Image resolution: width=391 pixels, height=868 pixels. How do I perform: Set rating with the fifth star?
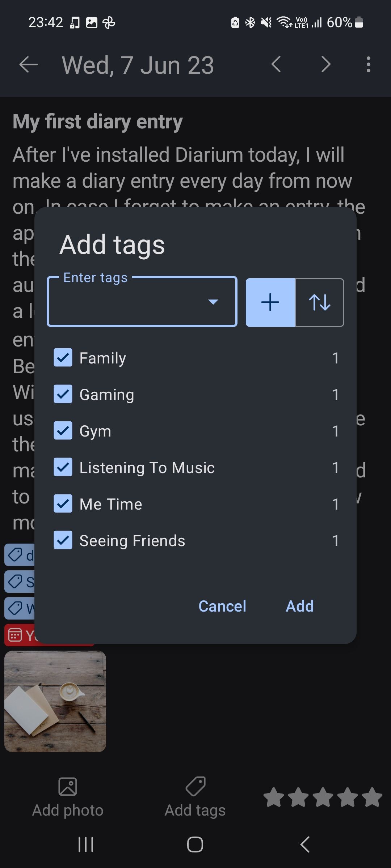372,797
